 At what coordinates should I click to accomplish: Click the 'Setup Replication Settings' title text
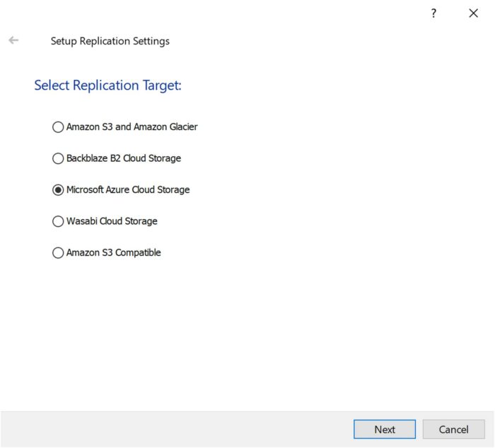110,41
